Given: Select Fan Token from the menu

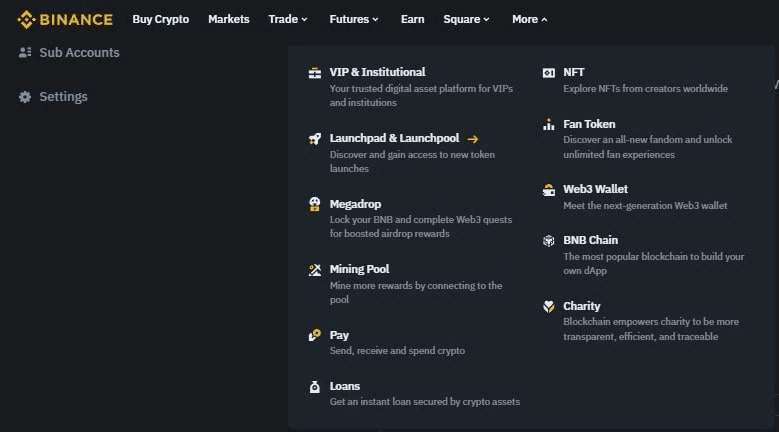Looking at the screenshot, I should pyautogui.click(x=589, y=124).
